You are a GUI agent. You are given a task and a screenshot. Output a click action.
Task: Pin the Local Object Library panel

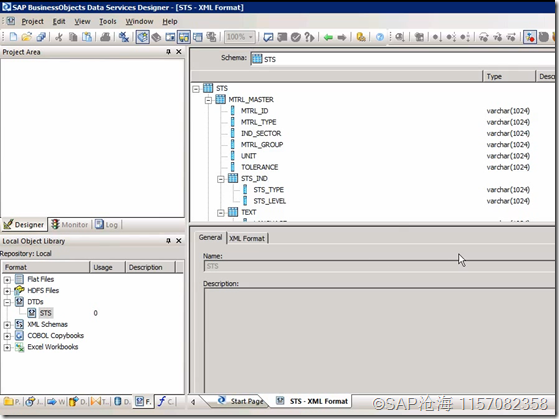168,241
